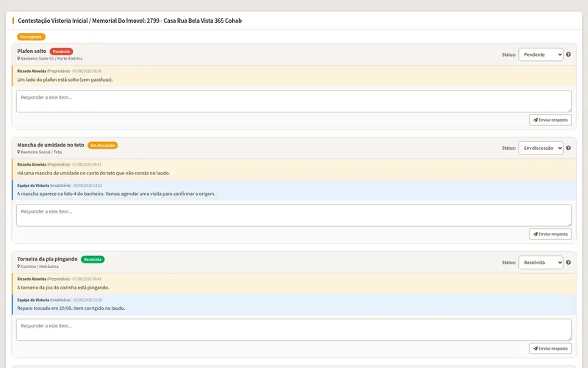Click the Em resposta badge
588x368 pixels.
click(31, 37)
